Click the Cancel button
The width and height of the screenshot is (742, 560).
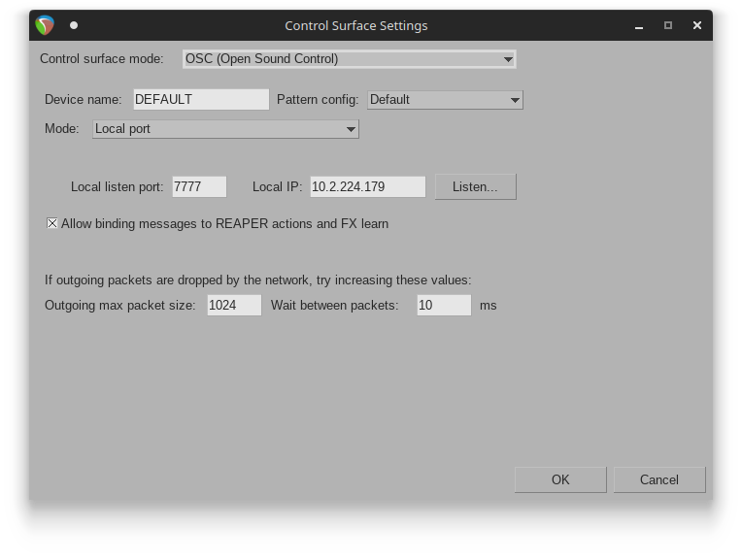tap(659, 479)
